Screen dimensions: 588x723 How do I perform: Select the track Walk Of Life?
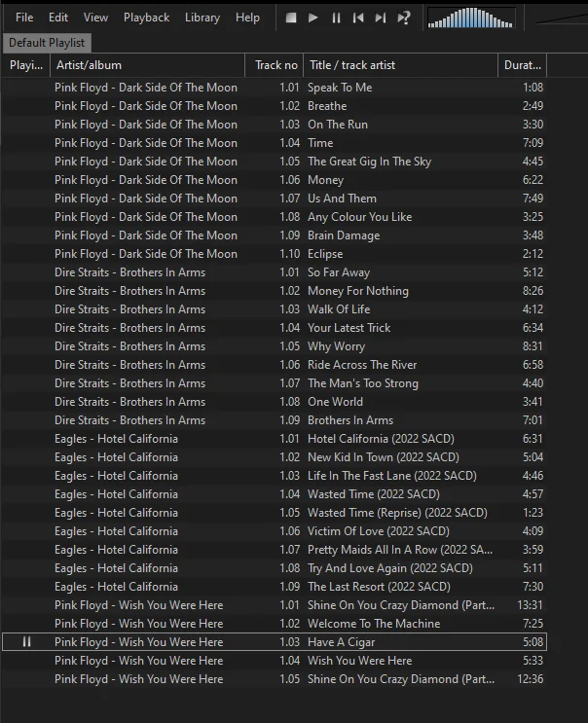pyautogui.click(x=275, y=308)
